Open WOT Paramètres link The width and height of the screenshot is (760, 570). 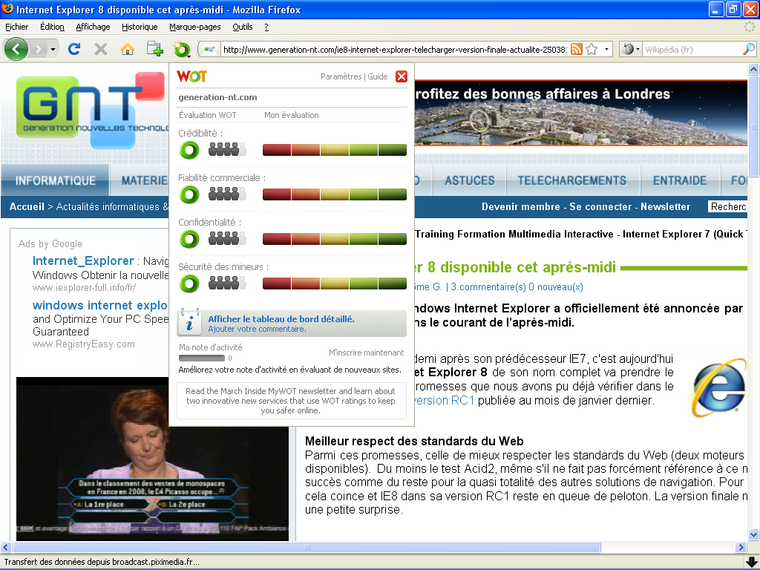coord(341,77)
